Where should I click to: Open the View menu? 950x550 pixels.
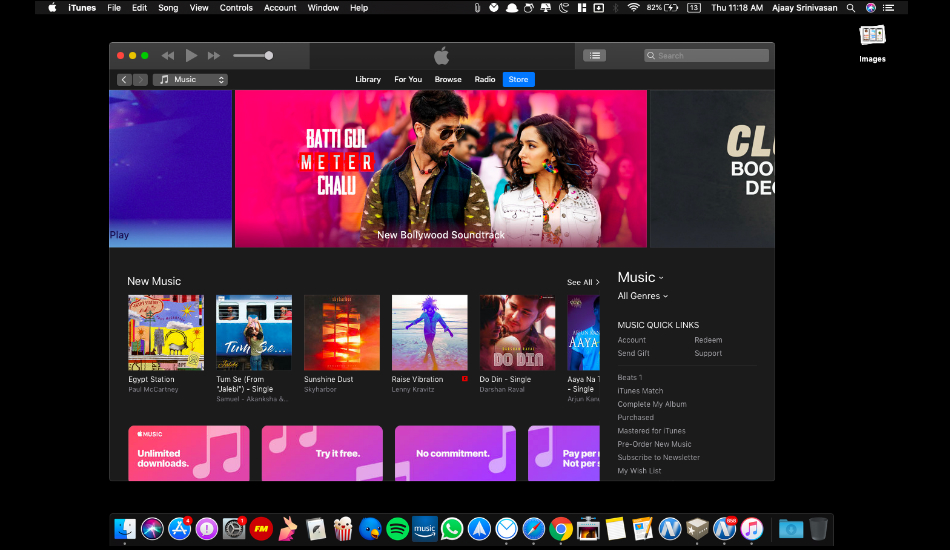point(199,8)
